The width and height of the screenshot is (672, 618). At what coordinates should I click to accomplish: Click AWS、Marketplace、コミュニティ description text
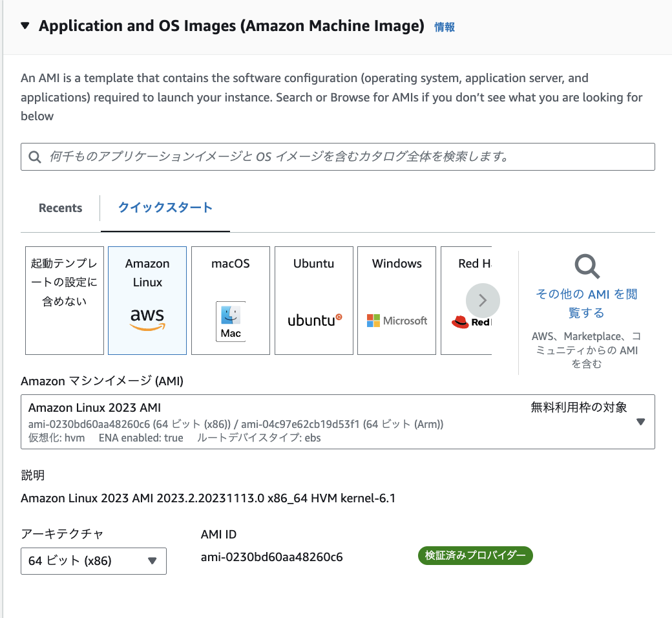coord(586,350)
